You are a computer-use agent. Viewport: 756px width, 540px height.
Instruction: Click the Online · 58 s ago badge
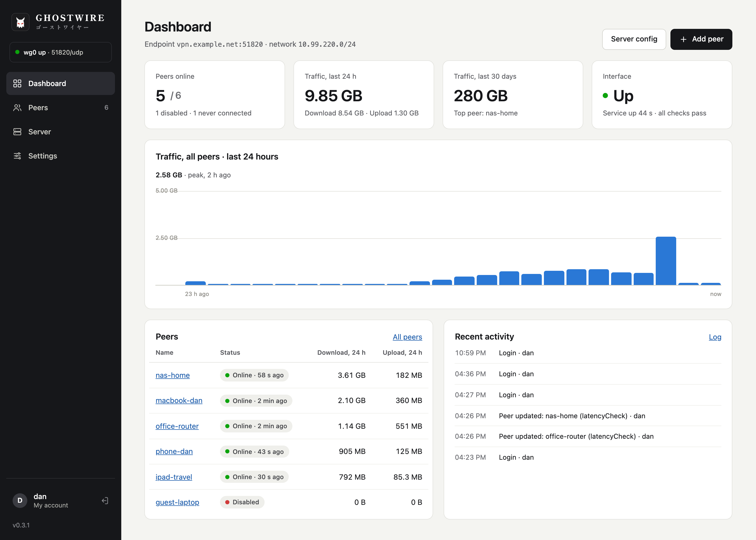point(254,375)
